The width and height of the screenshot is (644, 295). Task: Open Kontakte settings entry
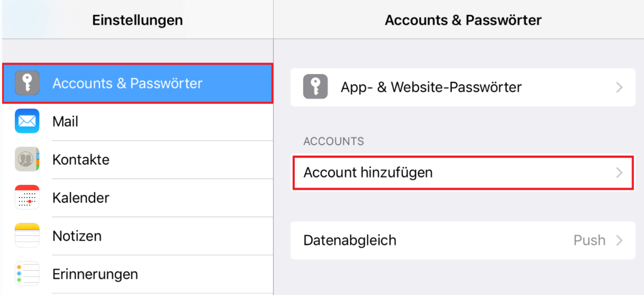[x=81, y=160]
